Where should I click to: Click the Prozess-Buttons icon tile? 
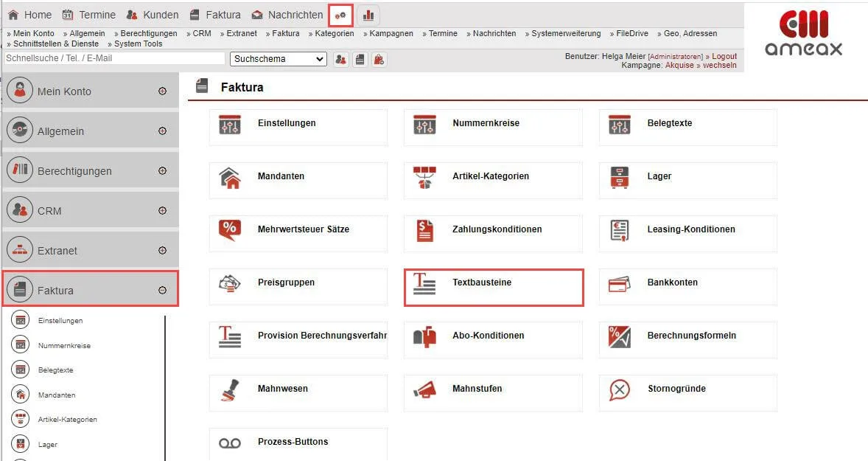[230, 443]
